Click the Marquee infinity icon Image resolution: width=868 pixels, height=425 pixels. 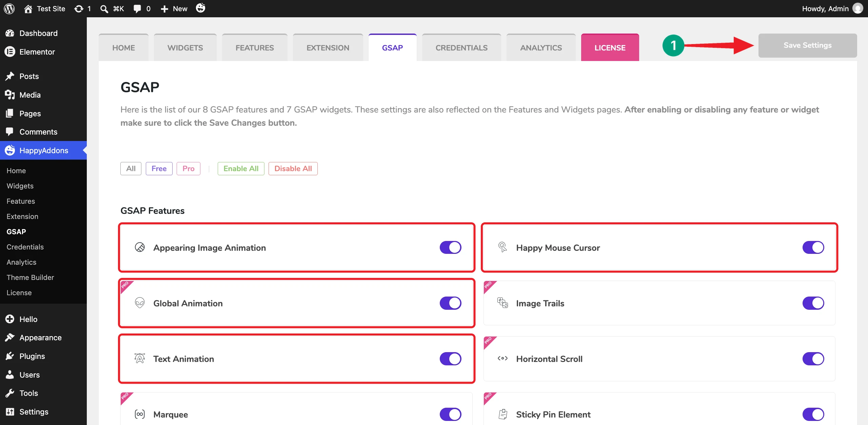pyautogui.click(x=140, y=414)
